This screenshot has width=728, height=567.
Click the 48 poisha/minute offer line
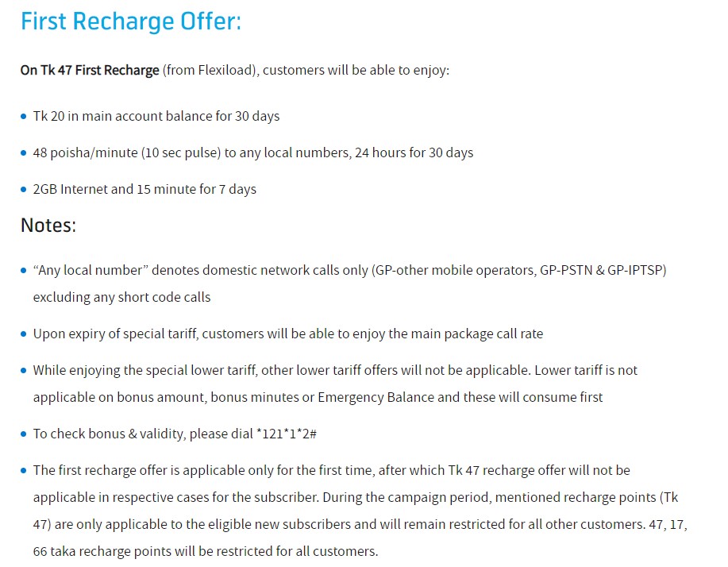coord(253,152)
